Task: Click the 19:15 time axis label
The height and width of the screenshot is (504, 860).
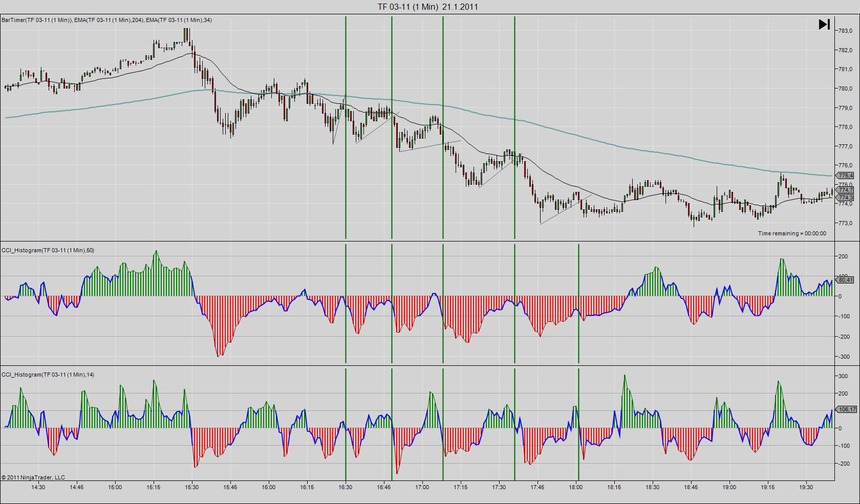Action: point(768,487)
